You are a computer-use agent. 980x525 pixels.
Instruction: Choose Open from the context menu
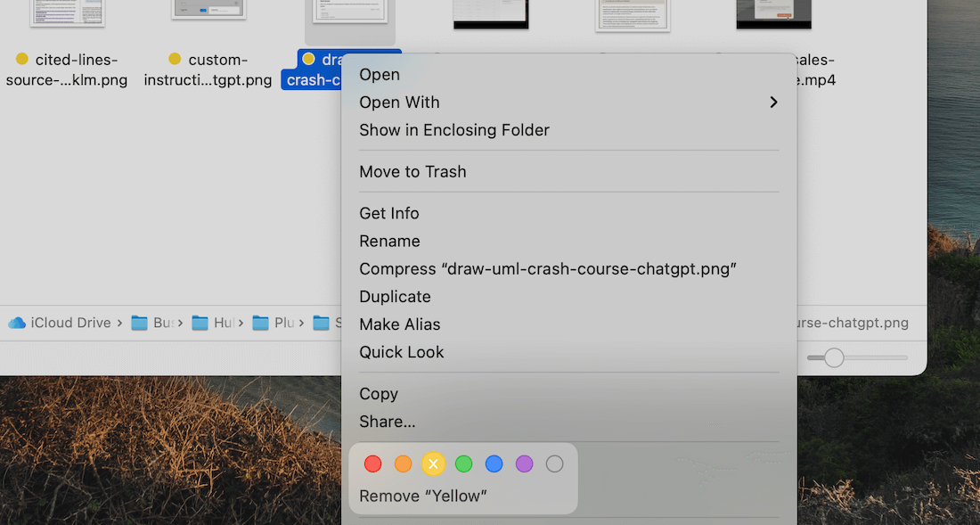click(x=380, y=75)
